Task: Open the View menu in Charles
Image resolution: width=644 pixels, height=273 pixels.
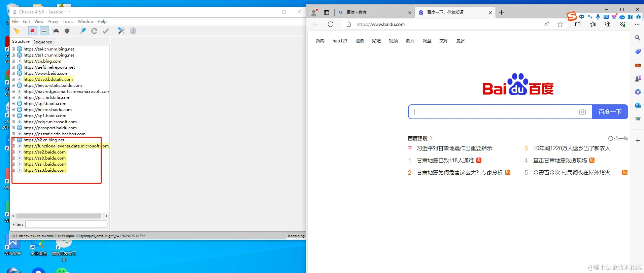Action: [39, 21]
